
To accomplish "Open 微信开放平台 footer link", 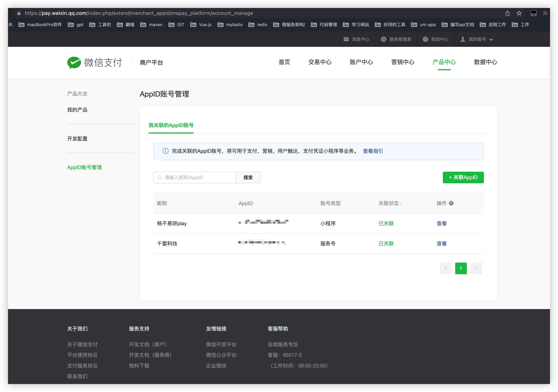I will pyautogui.click(x=221, y=344).
